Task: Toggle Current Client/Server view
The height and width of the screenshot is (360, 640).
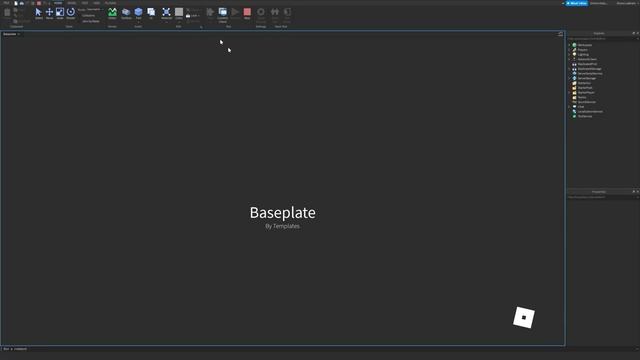Action: click(222, 14)
